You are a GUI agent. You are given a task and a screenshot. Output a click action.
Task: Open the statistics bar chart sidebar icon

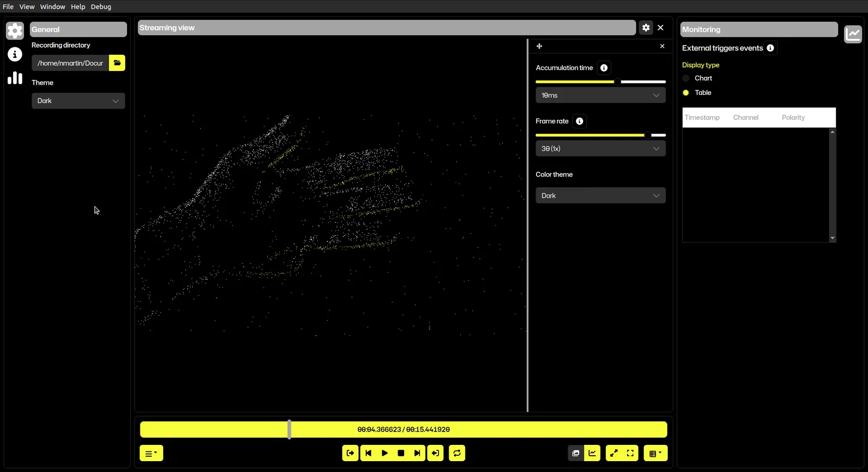click(x=15, y=78)
